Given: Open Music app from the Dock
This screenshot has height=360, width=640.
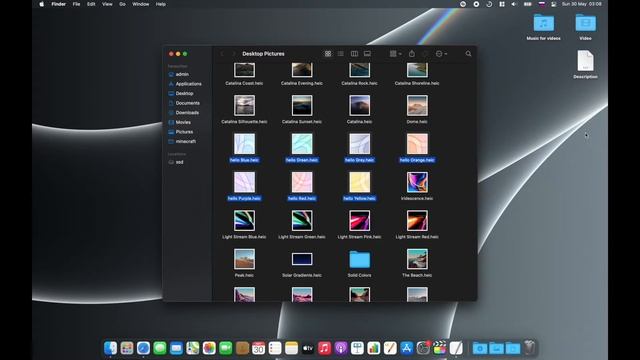Looking at the screenshot, I should pyautogui.click(x=324, y=348).
